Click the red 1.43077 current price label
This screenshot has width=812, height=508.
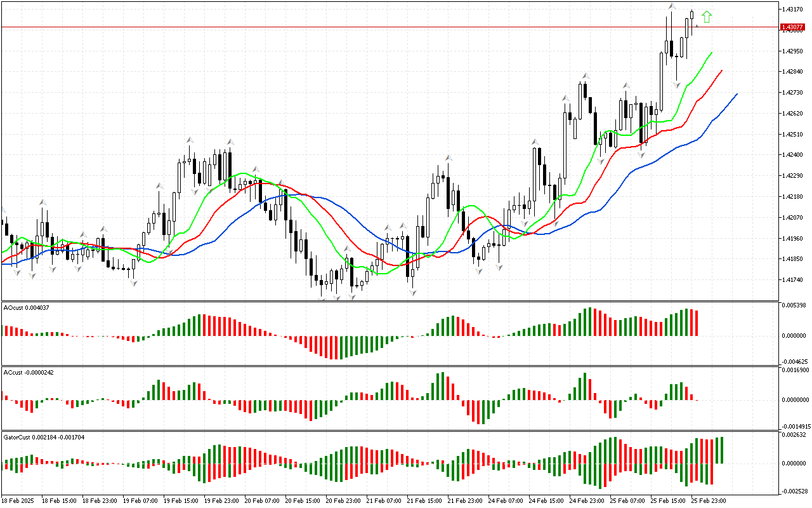[793, 27]
